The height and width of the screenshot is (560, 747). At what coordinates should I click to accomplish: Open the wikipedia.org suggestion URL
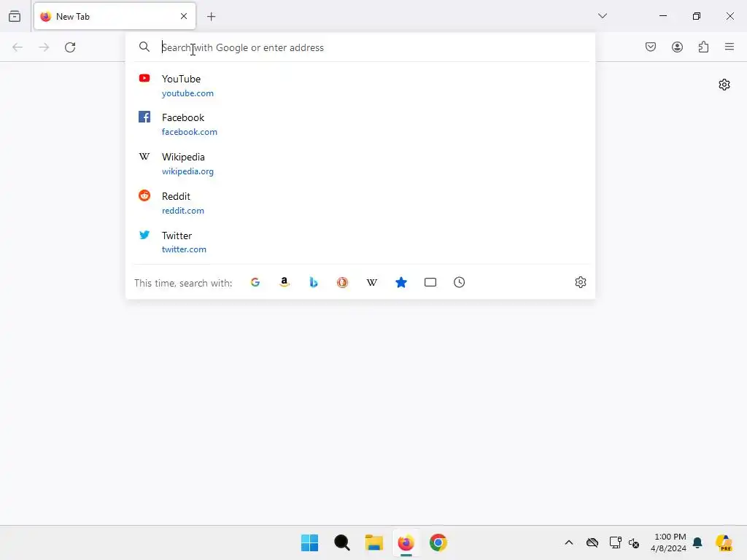point(187,171)
